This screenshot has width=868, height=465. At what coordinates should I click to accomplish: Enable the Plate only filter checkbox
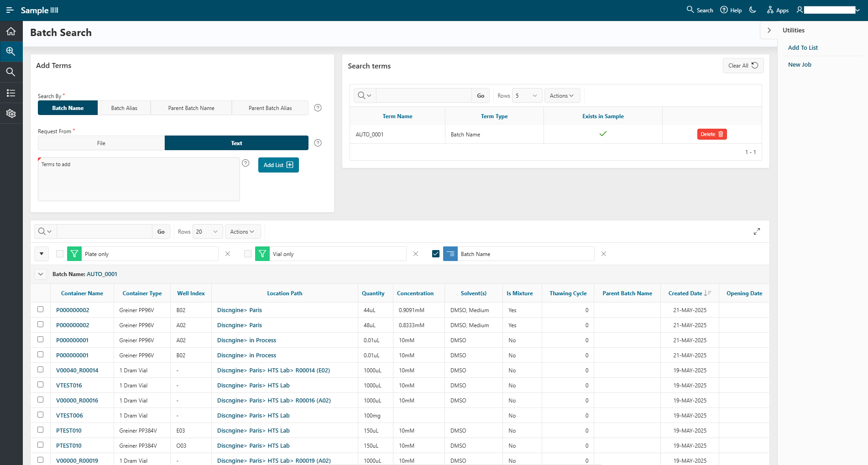pyautogui.click(x=60, y=254)
